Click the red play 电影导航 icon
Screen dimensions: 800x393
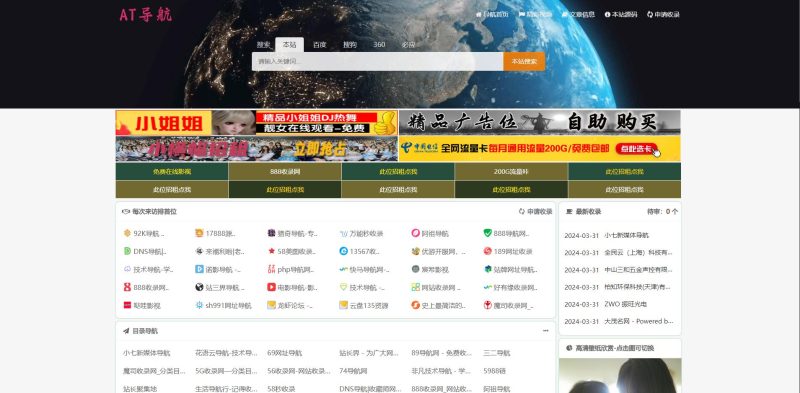click(271, 287)
